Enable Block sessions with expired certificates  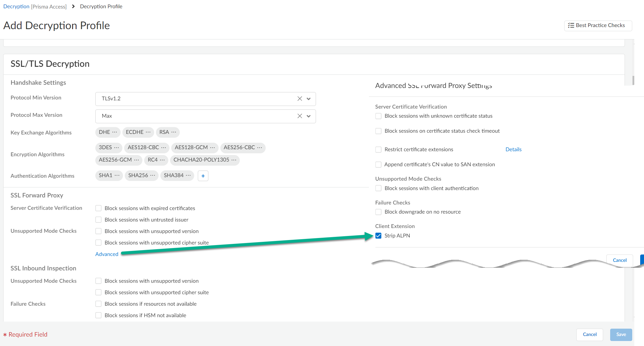[99, 208]
